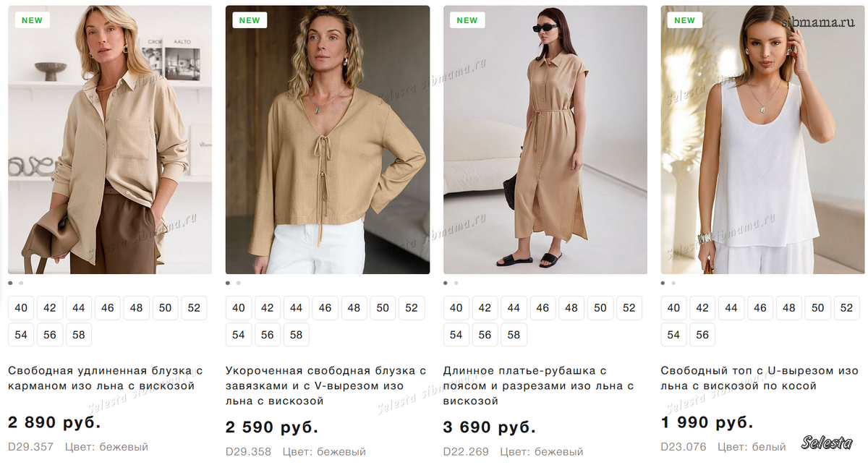
Task: Choose size 54 for the cropped blouse
Action: pos(239,335)
